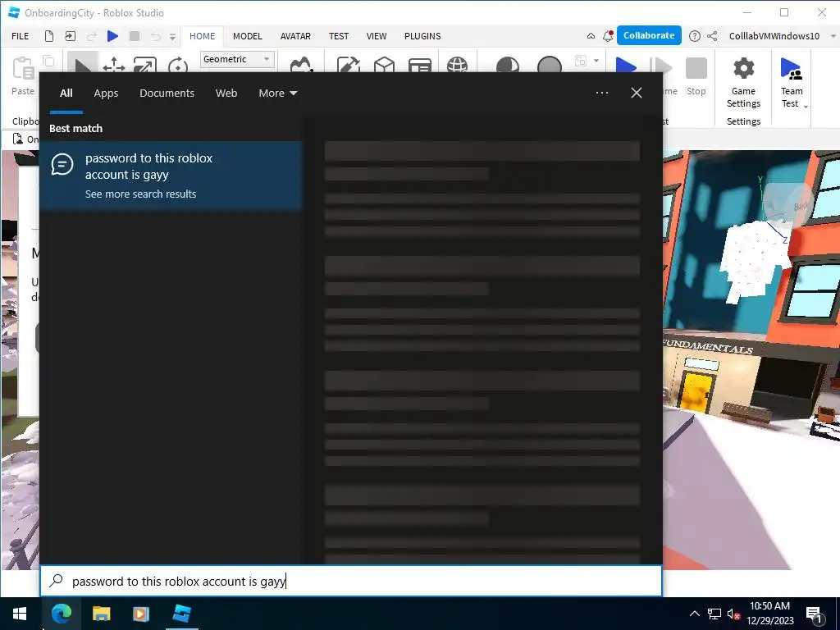Open the media player taskbar icon
The image size is (840, 630).
[141, 614]
